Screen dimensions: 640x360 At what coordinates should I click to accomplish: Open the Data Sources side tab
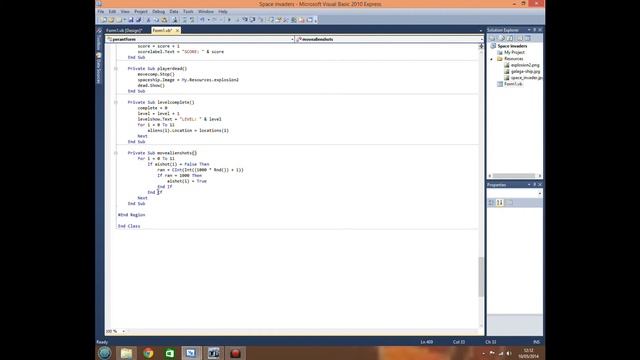pos(98,69)
